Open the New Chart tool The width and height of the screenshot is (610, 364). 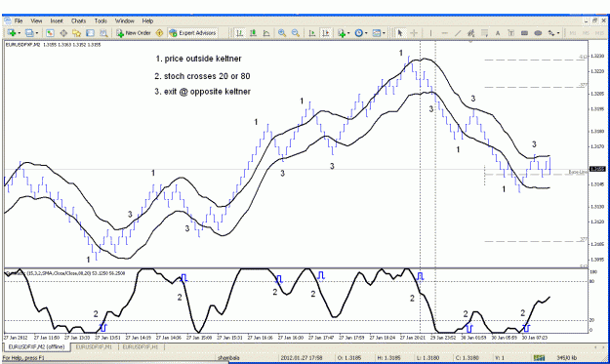pos(12,33)
